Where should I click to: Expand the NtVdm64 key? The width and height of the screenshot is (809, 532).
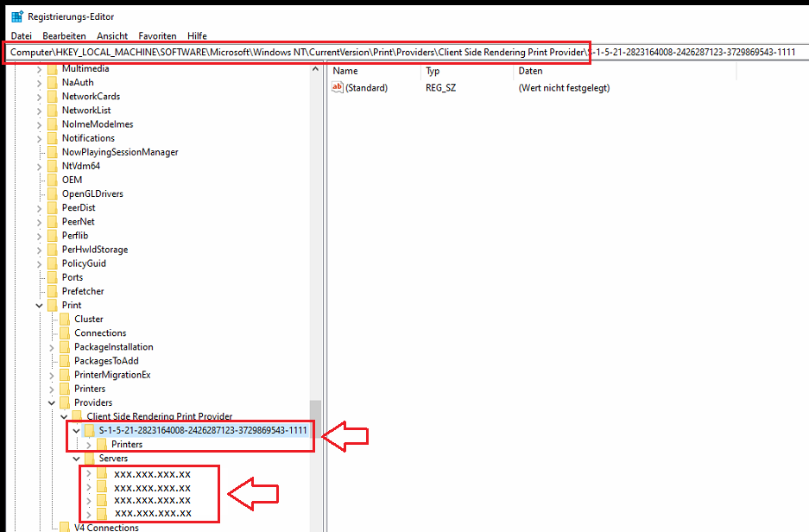click(39, 166)
